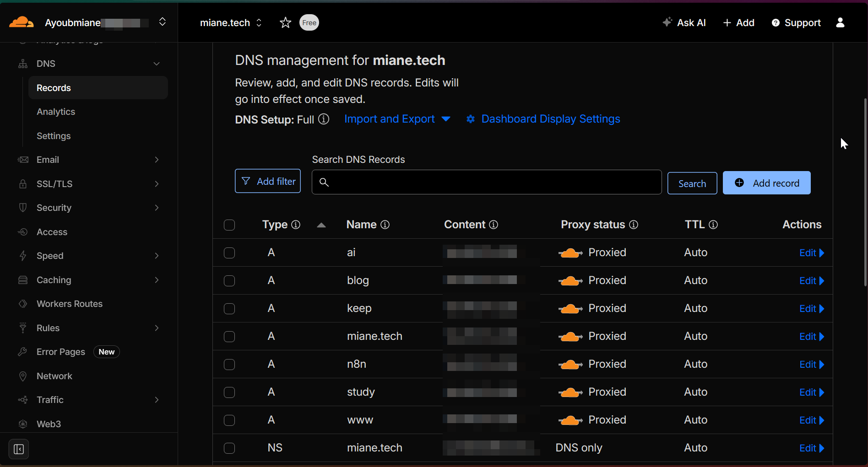Star the miane.tech domain
Image resolution: width=868 pixels, height=467 pixels.
click(285, 22)
